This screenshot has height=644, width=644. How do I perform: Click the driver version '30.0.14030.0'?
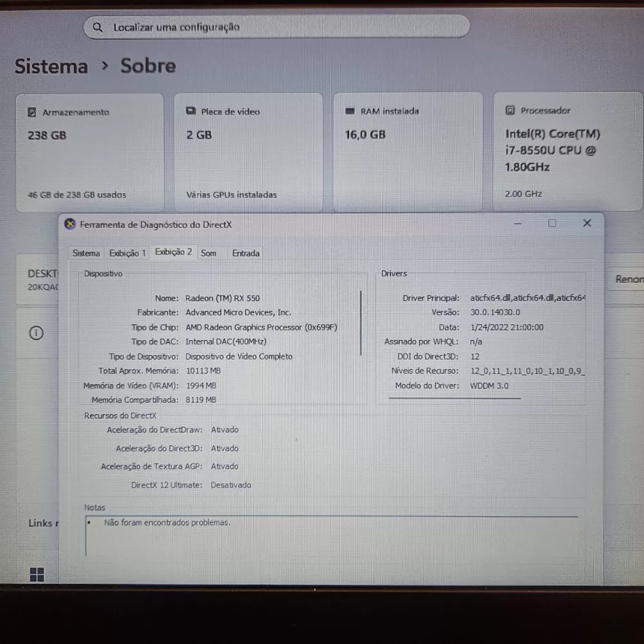495,312
